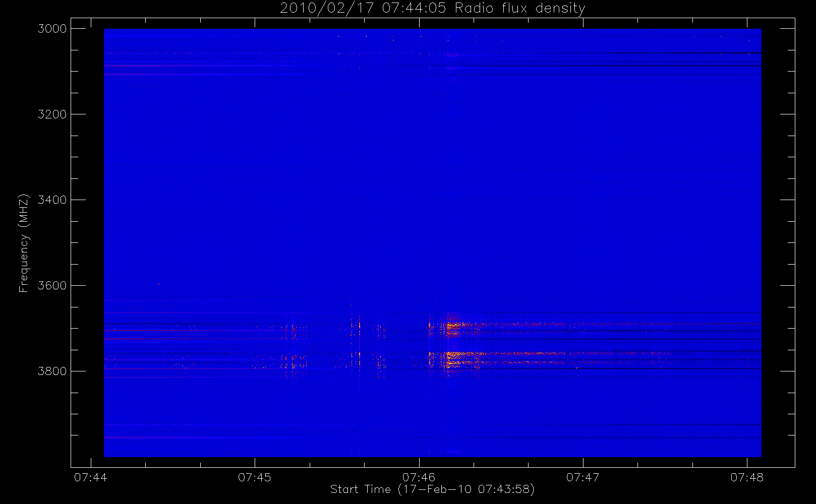Viewport: 816px width, 504px height.
Task: Select the 3000 frequency tick label
Action: click(x=52, y=29)
